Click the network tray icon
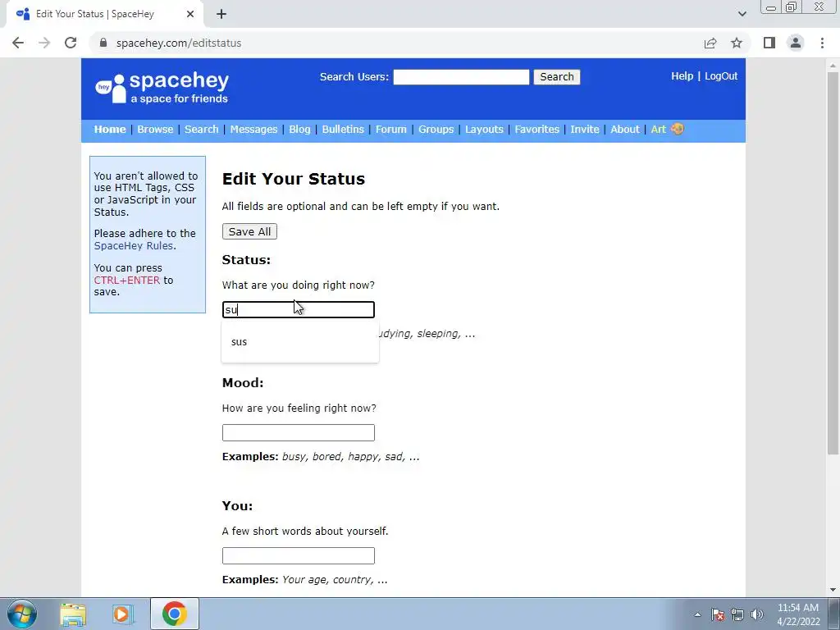The image size is (840, 630). point(737,614)
